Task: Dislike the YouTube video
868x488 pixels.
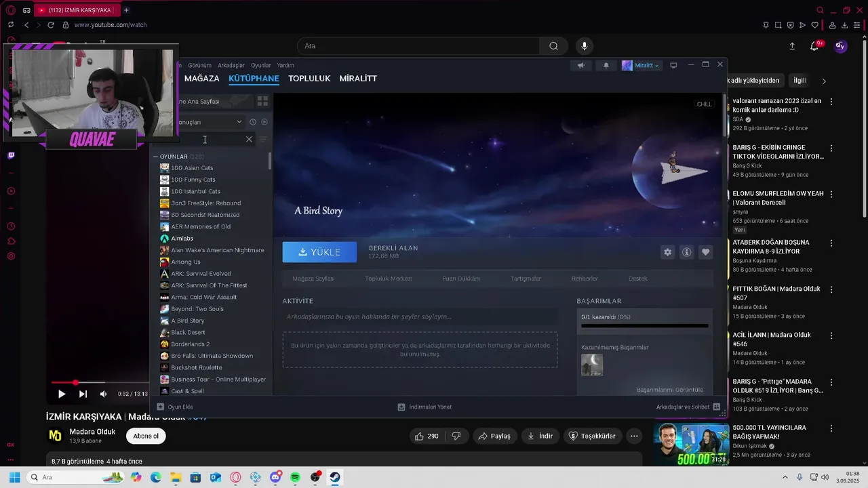Action: click(x=456, y=436)
